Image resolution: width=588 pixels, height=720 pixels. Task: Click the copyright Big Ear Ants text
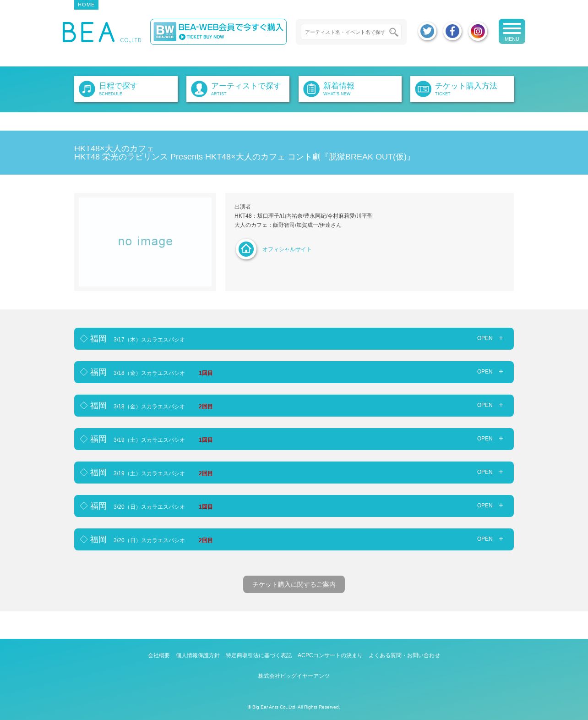(294, 707)
